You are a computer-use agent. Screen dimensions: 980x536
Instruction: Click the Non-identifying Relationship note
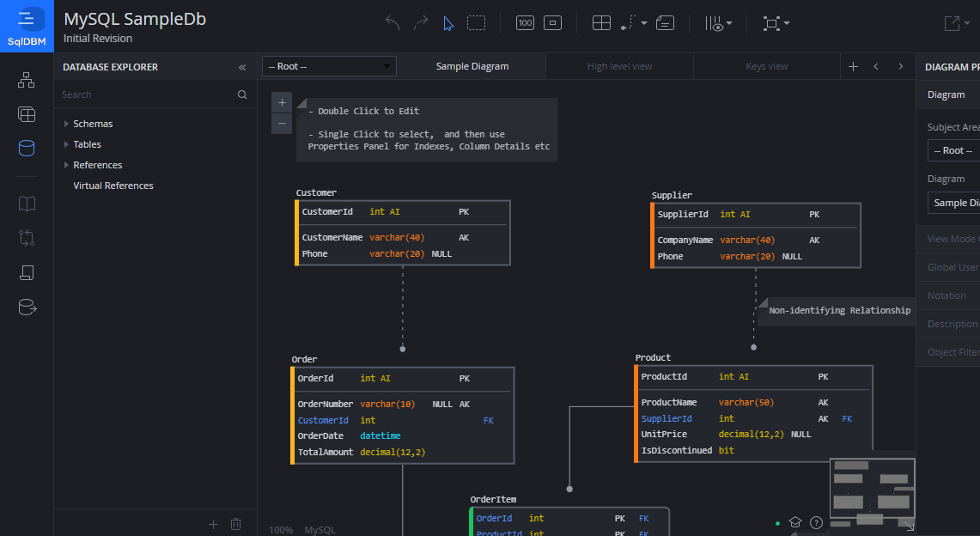[x=837, y=310]
